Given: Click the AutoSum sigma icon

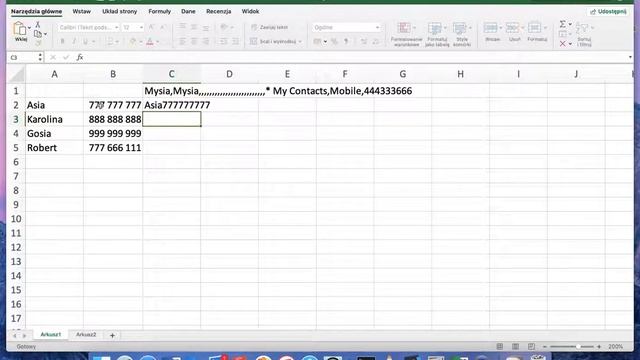Looking at the screenshot, I should click(x=562, y=24).
